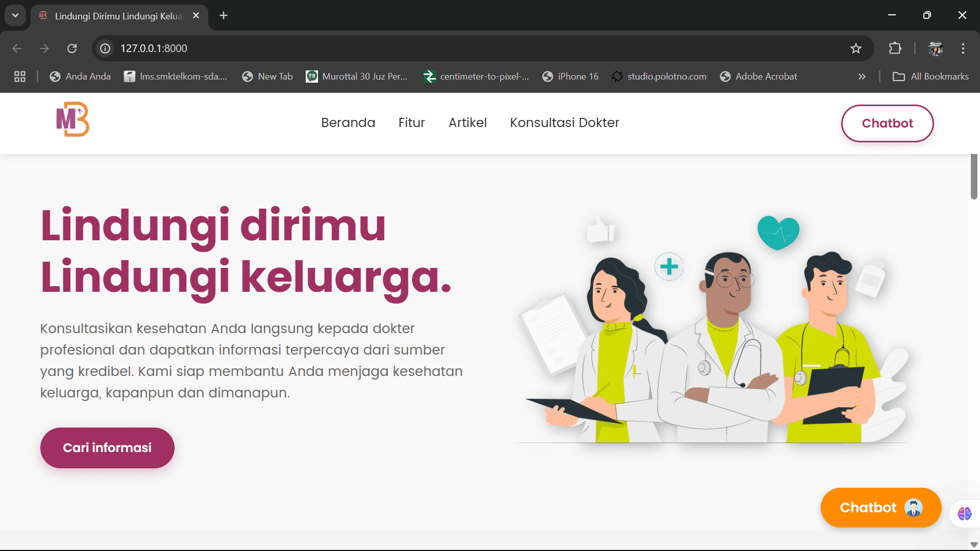Click the outlined Chatbot button in header
Screen dimensions: 980x551
pyautogui.click(x=887, y=123)
